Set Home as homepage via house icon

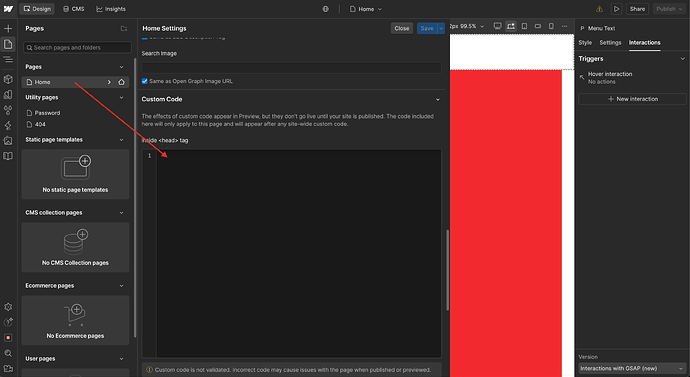121,82
